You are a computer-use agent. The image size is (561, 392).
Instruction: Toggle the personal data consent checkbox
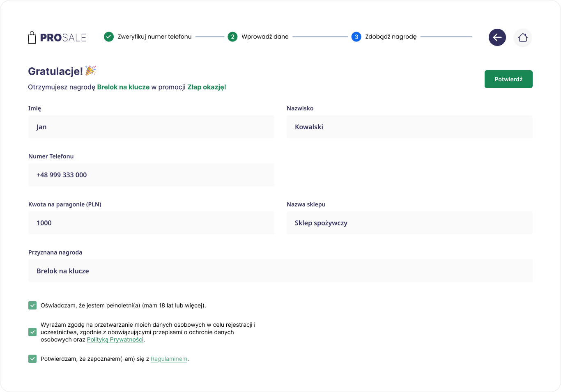pyautogui.click(x=32, y=332)
